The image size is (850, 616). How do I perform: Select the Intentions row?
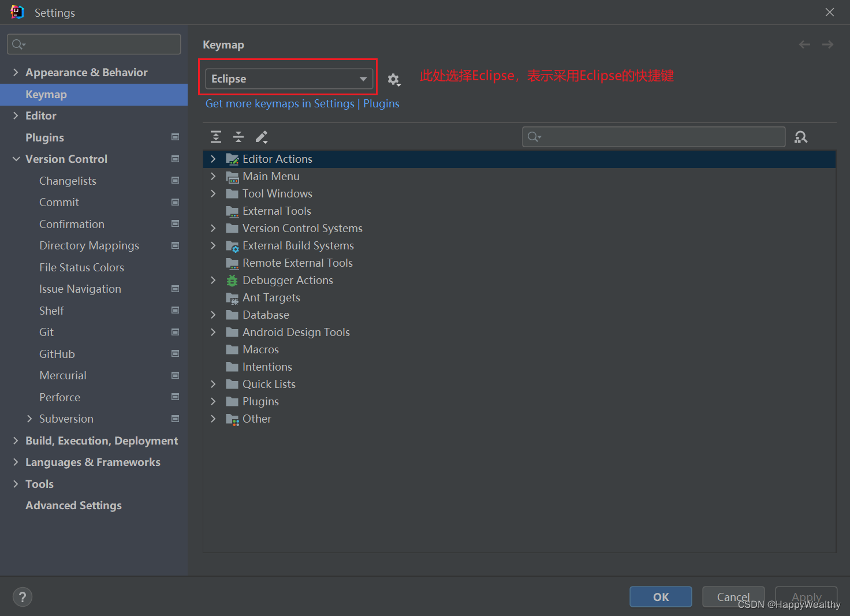(520, 367)
